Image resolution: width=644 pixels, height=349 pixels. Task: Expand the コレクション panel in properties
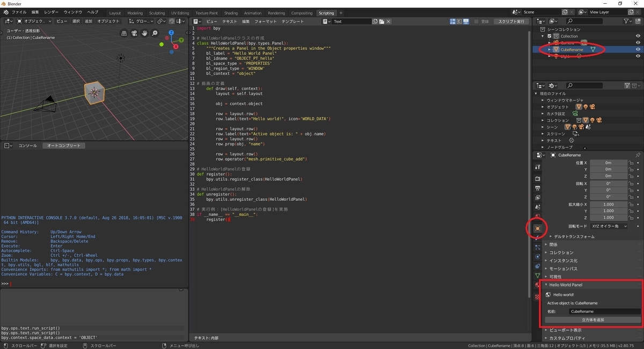tap(561, 252)
